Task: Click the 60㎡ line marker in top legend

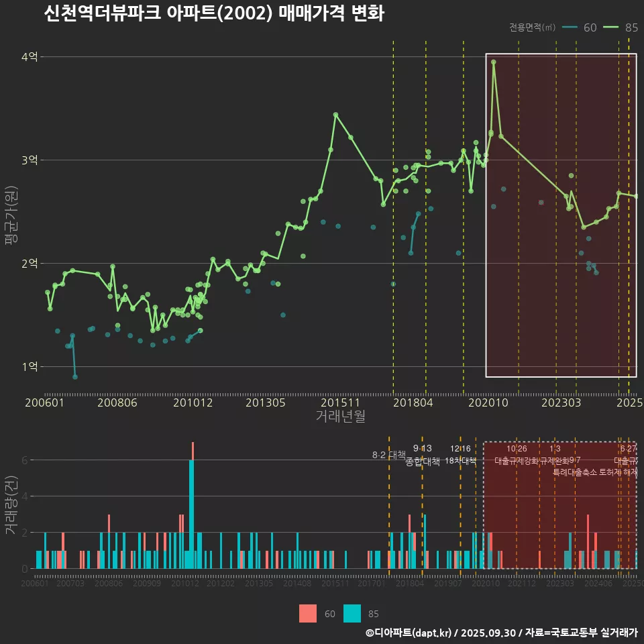Action: tap(570, 28)
